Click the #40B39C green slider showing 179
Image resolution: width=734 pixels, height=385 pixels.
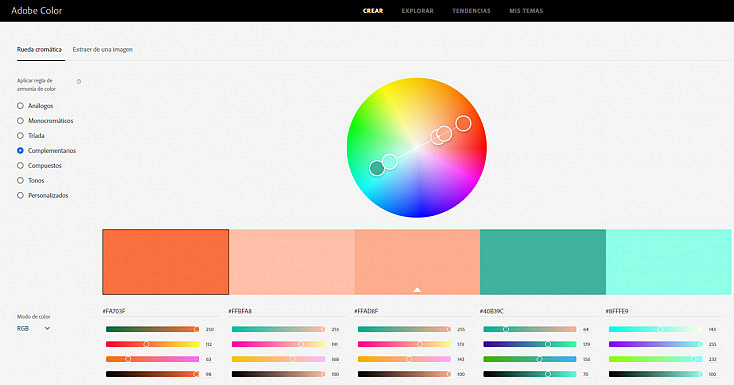(530, 344)
